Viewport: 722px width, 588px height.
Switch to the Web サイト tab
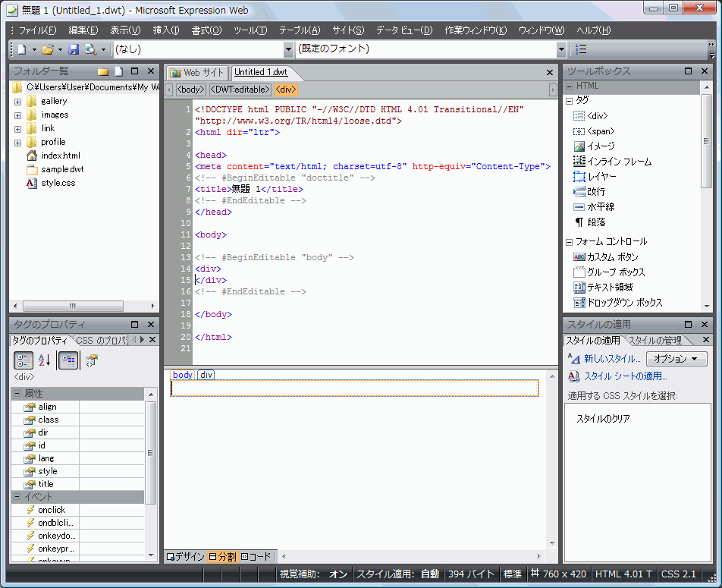[197, 73]
